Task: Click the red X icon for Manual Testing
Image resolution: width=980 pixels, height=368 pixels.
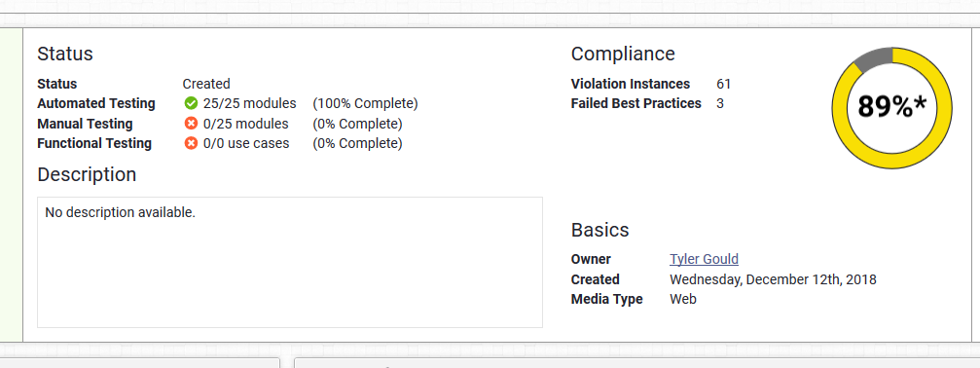Action: [192, 123]
